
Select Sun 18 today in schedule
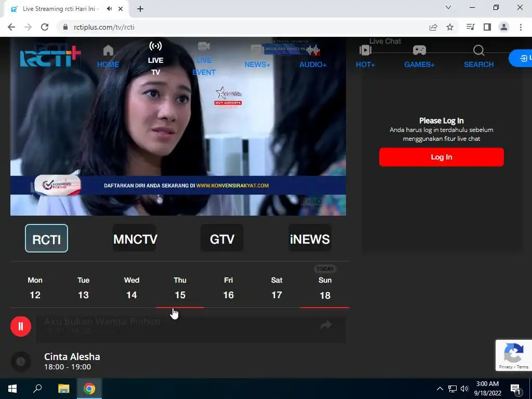coord(325,288)
